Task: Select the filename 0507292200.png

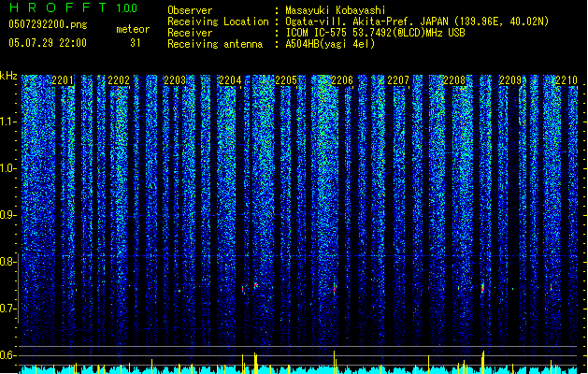Action: tap(48, 24)
